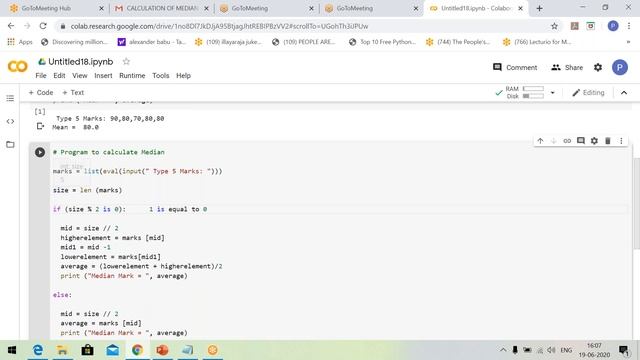Open Windows notification center
Viewport: 640px width, 360px height.
(x=624, y=350)
